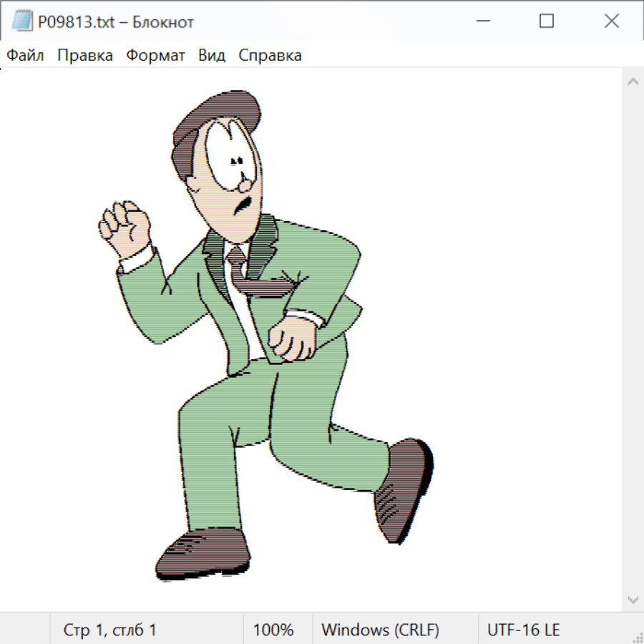Open the Вид menu
Viewport: 644px width, 644px height.
[212, 56]
